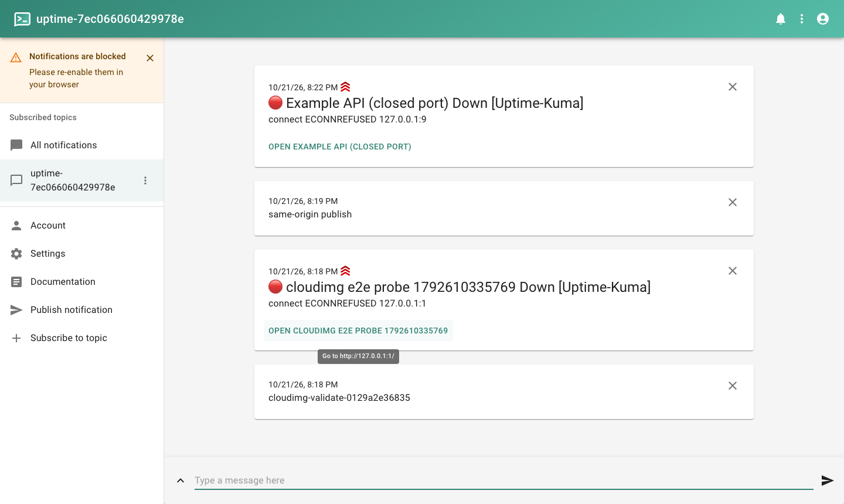Click the warning triangle icon
This screenshot has height=504, width=844.
pos(16,57)
